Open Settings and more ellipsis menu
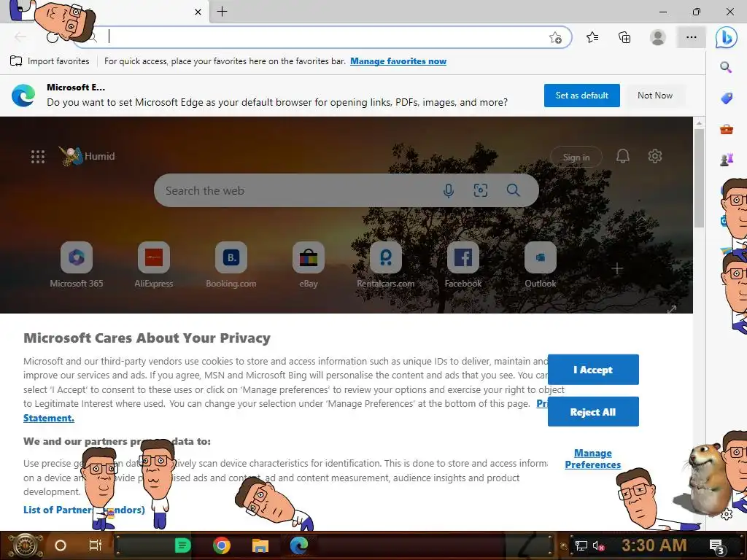 [x=692, y=37]
